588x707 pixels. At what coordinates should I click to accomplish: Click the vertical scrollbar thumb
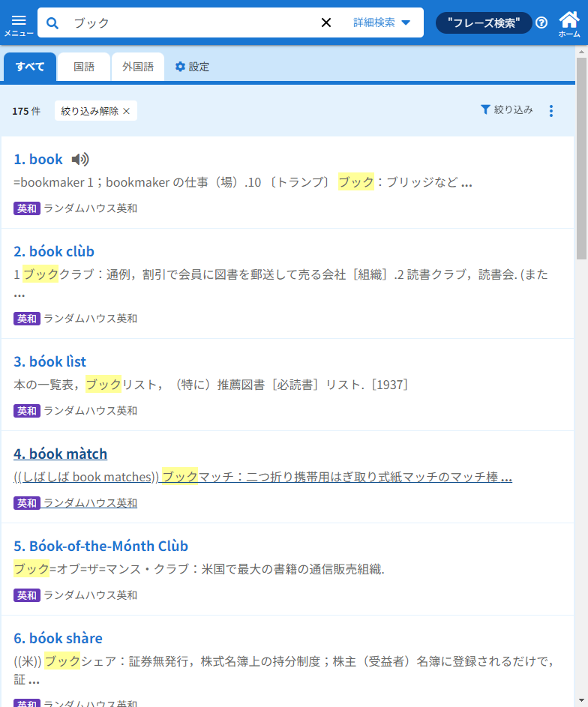coord(581,157)
